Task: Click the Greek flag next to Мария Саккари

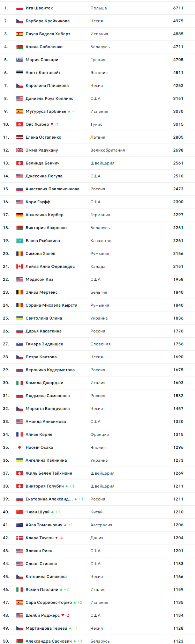Action: (20, 60)
